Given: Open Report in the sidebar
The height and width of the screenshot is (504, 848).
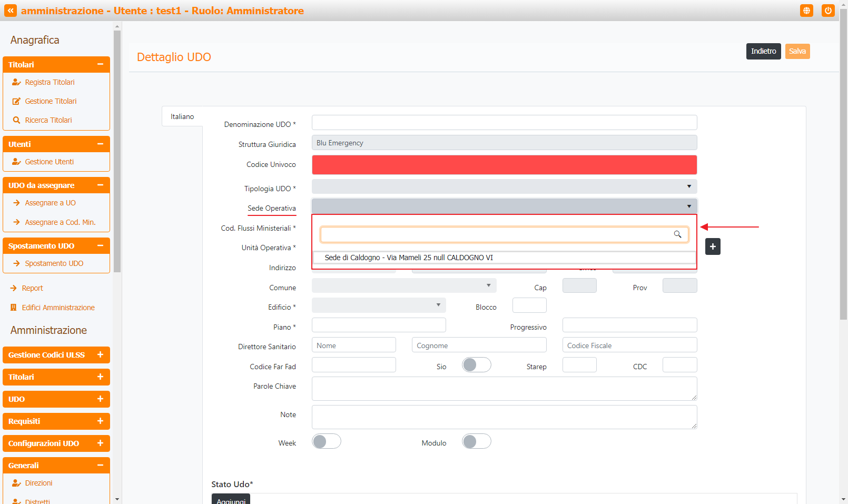Looking at the screenshot, I should point(32,288).
